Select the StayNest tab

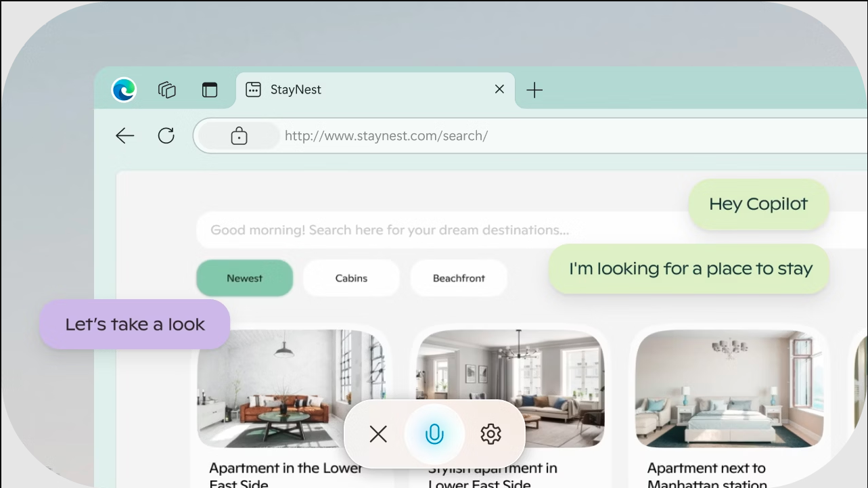coord(338,89)
